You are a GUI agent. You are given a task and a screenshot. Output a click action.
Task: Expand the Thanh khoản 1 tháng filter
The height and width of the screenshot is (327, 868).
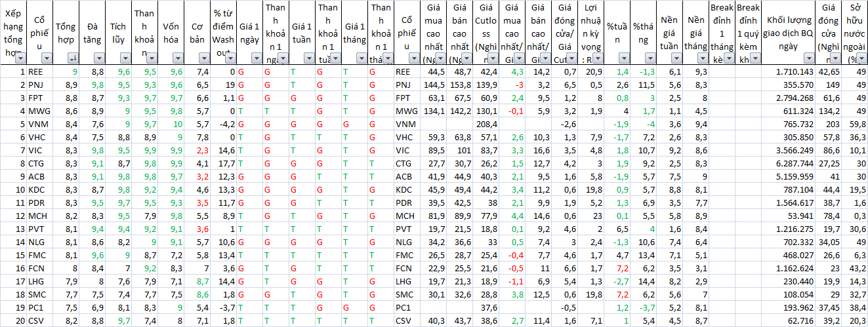click(x=387, y=59)
